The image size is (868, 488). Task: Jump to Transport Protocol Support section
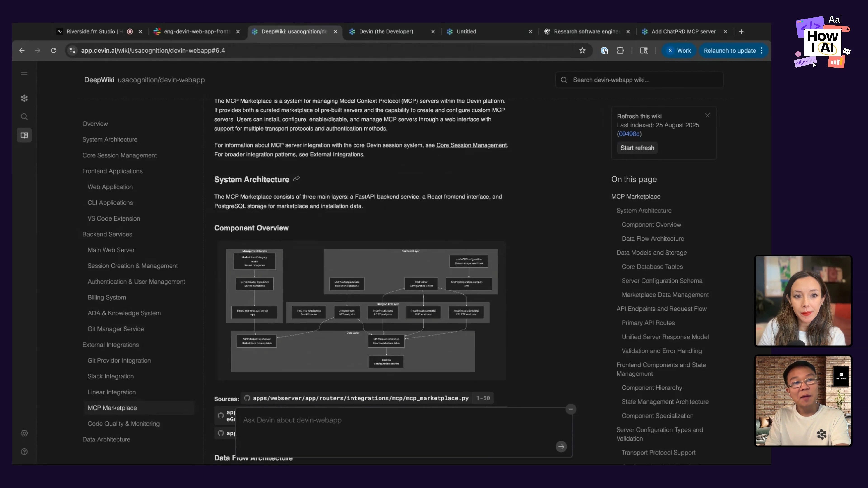click(x=658, y=453)
